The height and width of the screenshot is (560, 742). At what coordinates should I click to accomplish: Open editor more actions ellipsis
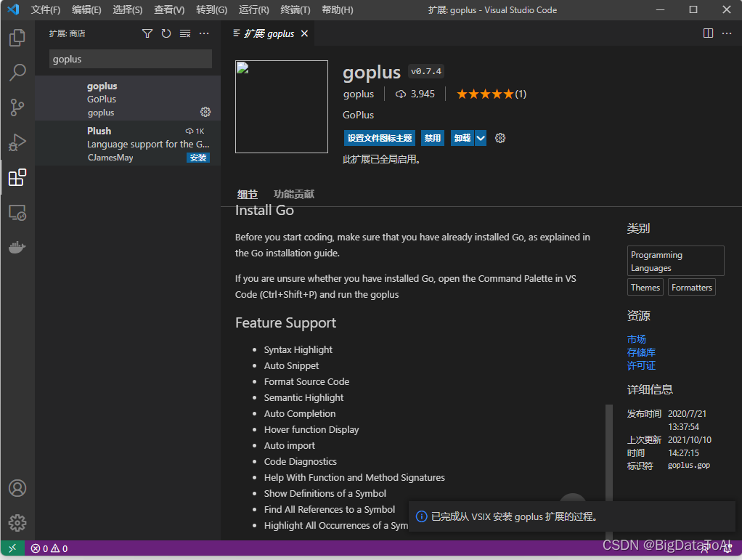coord(727,33)
